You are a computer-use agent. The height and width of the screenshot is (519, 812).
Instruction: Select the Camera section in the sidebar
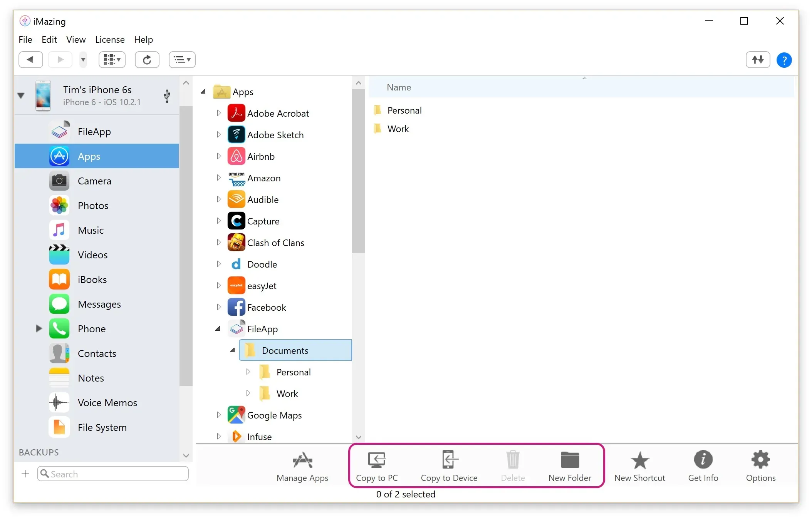click(94, 181)
